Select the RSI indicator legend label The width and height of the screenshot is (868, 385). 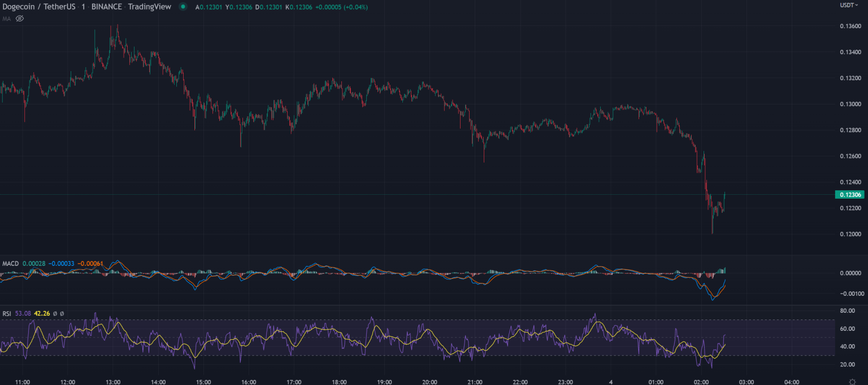(x=7, y=313)
